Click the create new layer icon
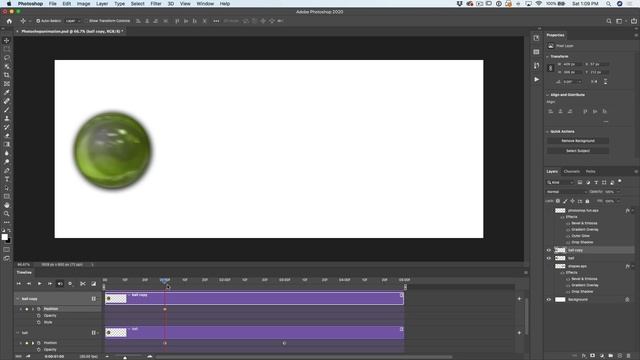The height and width of the screenshot is (360, 640). 620,356
